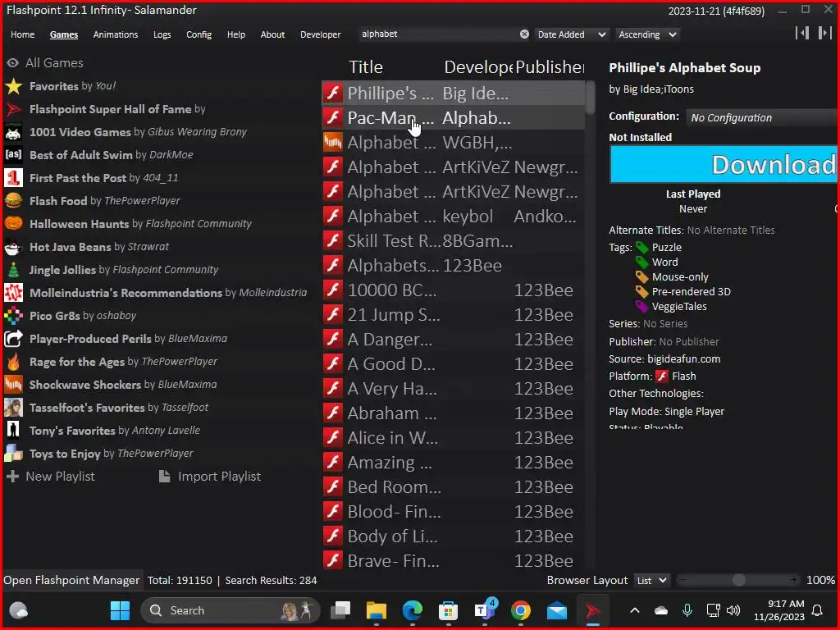Select the Abraham ... game row

coord(453,413)
